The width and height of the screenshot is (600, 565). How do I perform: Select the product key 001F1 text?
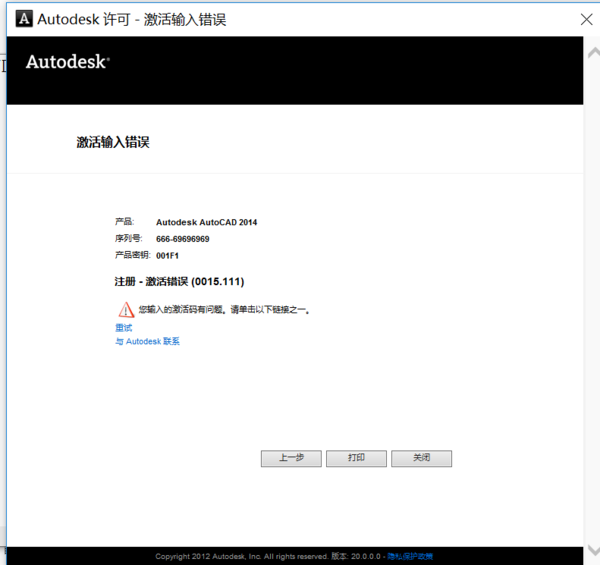(167, 256)
